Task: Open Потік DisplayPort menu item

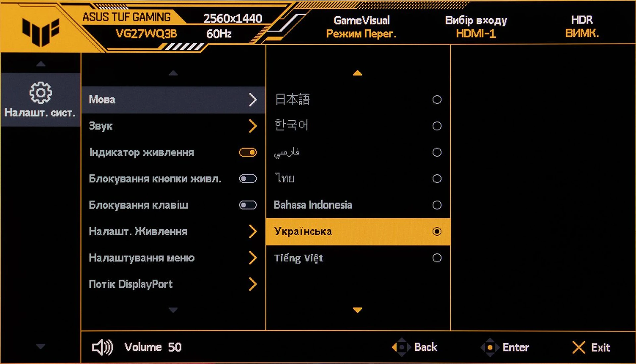Action: coord(173,284)
